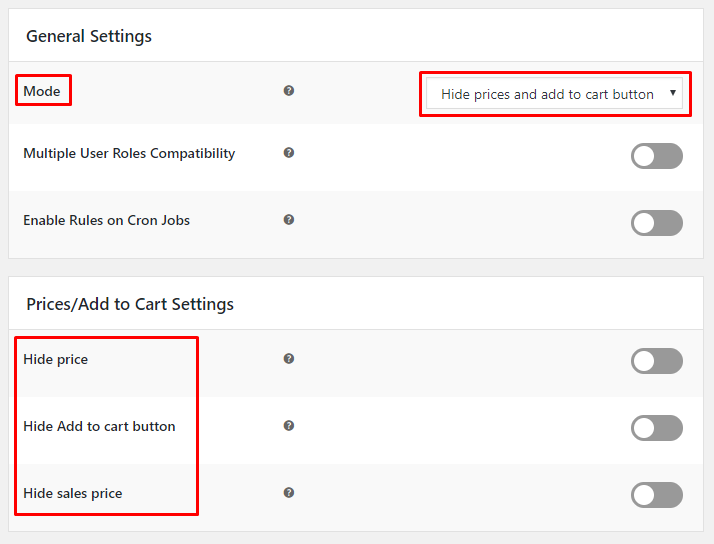This screenshot has height=544, width=714.
Task: Enable Multiple User Roles Compatibility toggle
Action: 656,155
